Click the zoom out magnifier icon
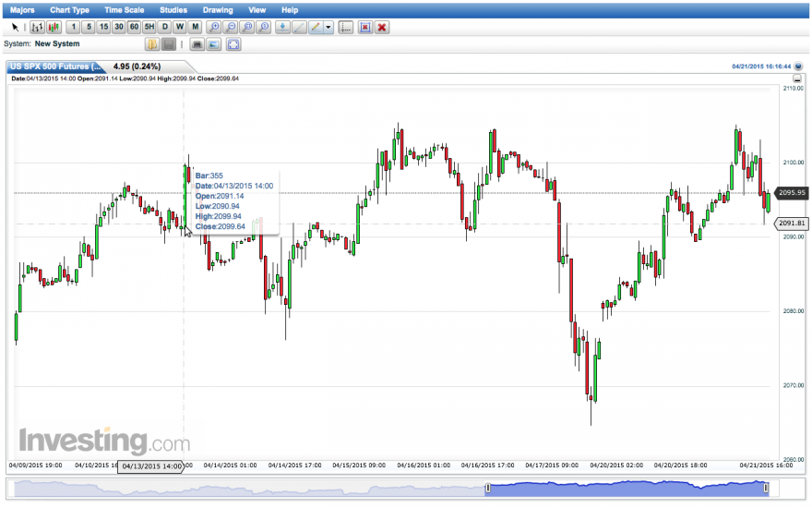 click(x=231, y=28)
